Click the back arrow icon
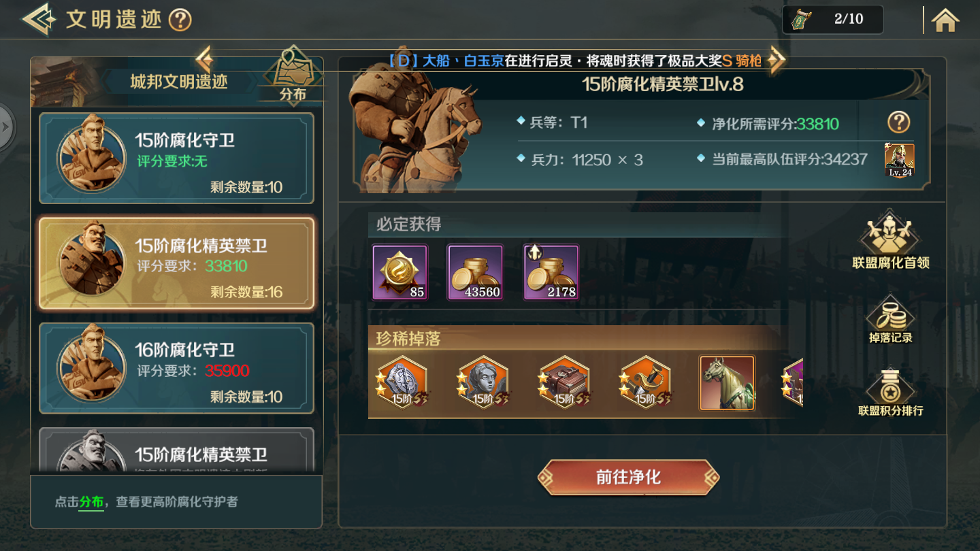Image resolution: width=980 pixels, height=551 pixels. 38,19
